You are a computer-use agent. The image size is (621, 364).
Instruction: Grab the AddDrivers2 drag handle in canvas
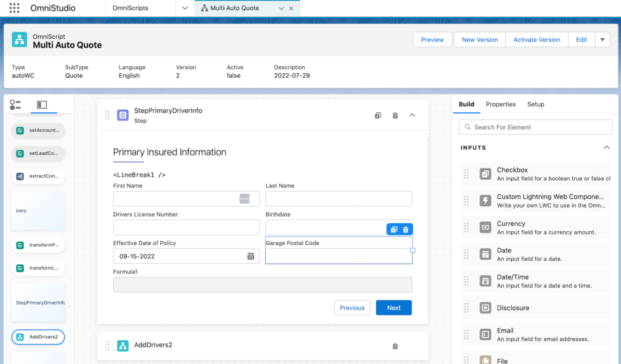[x=107, y=346]
